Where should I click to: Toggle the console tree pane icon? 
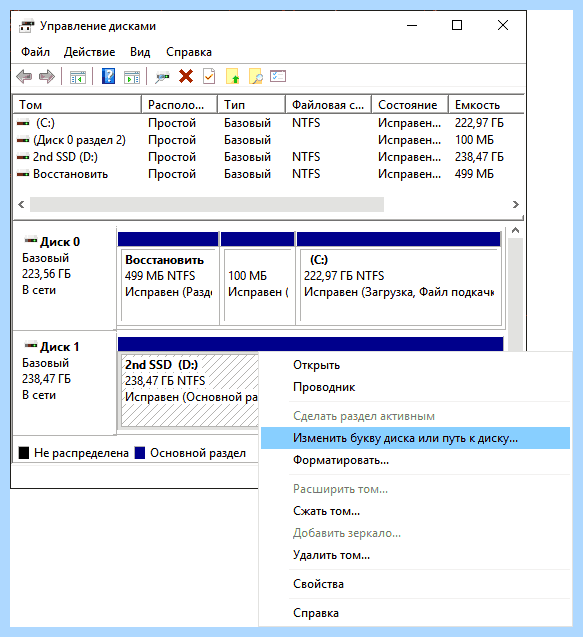click(x=78, y=77)
